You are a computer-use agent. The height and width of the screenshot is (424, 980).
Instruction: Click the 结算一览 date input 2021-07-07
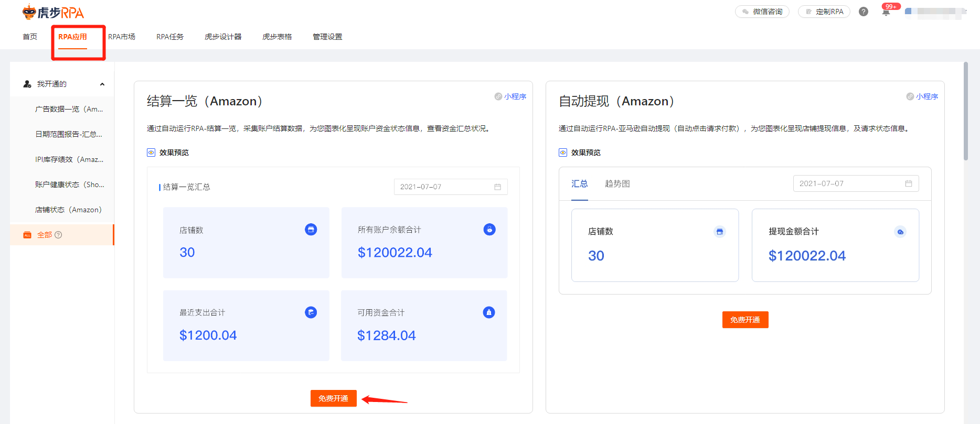[x=451, y=187]
